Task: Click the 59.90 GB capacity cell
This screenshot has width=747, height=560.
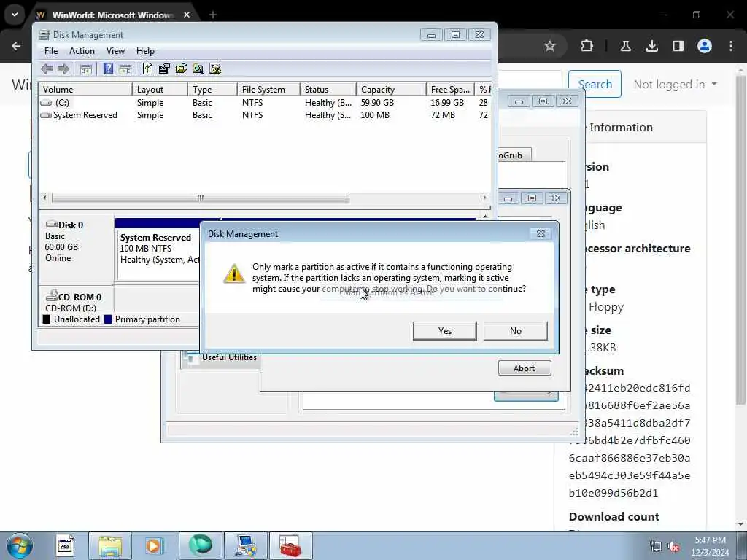Action: click(x=377, y=102)
